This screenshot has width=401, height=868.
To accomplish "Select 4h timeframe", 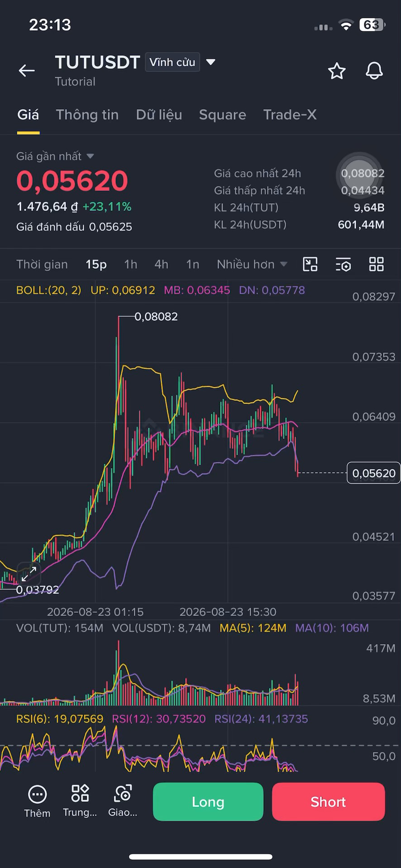I will [x=162, y=264].
